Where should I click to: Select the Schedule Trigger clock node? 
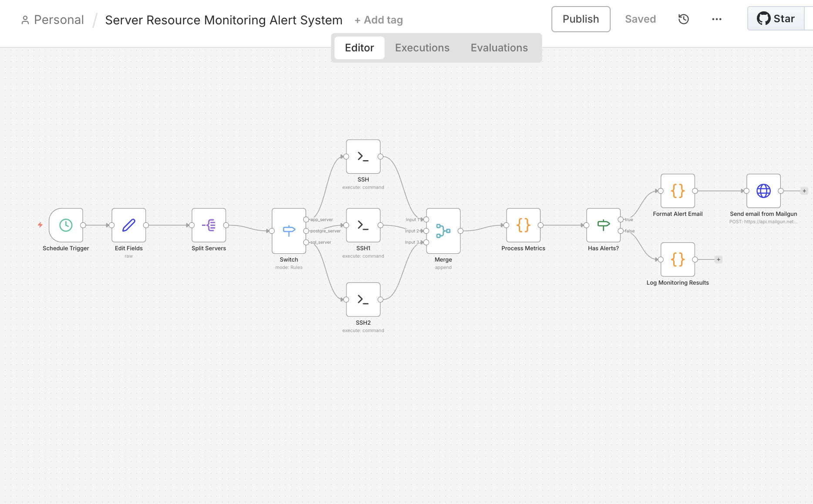pyautogui.click(x=66, y=225)
